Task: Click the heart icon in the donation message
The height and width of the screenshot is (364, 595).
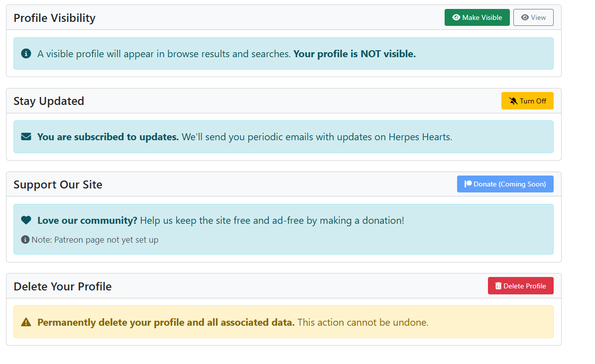Action: (x=26, y=220)
